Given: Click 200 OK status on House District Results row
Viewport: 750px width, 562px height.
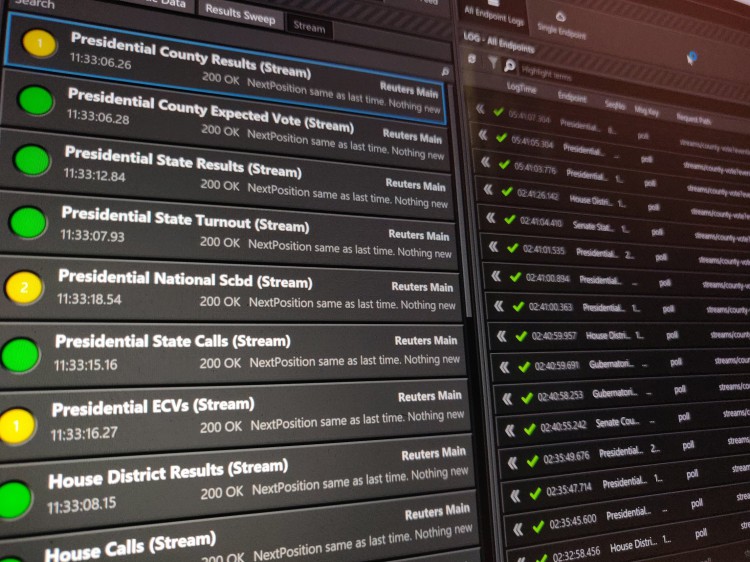Looking at the screenshot, I should tap(222, 492).
